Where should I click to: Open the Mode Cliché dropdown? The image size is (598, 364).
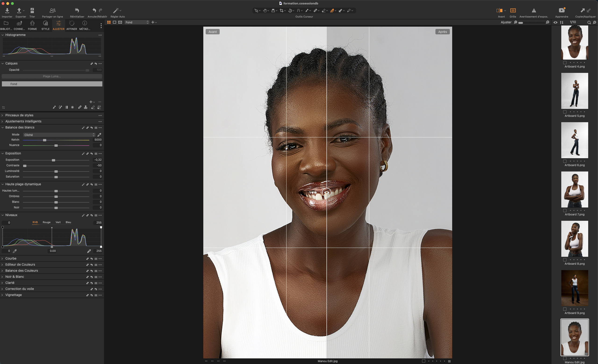click(59, 135)
